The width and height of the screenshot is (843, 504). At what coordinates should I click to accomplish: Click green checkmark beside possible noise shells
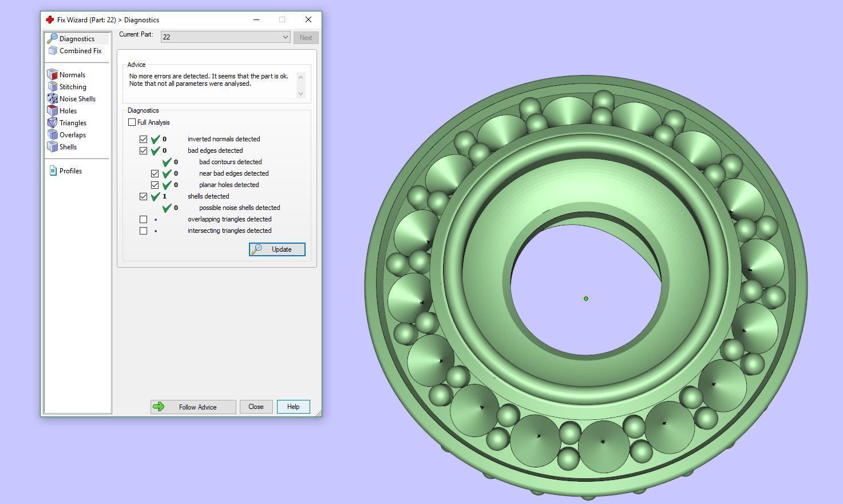click(167, 208)
